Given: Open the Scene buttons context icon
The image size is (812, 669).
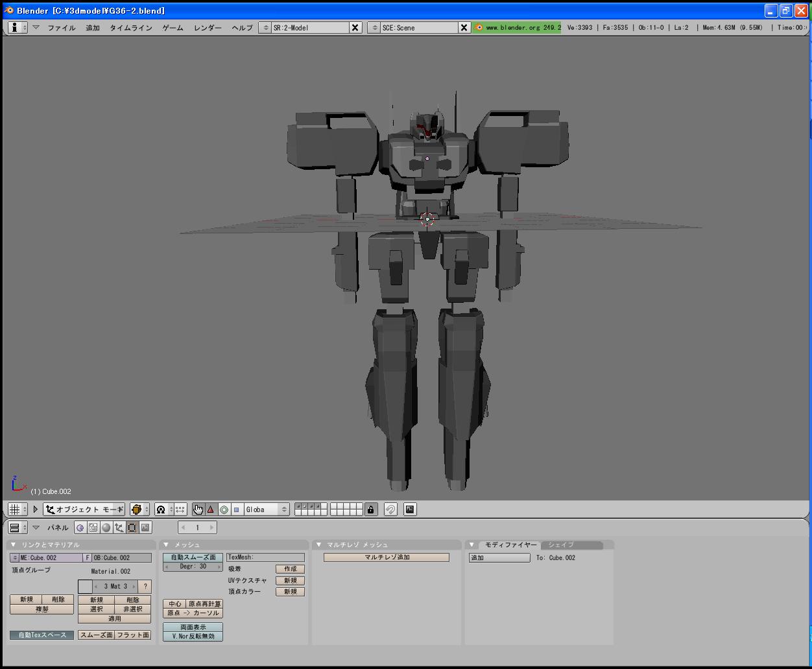Looking at the screenshot, I should 145,528.
